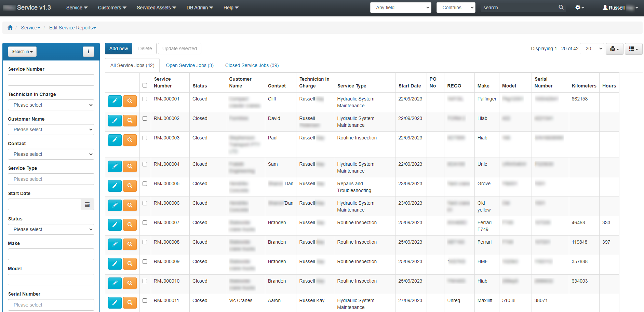Edit service job RMJ000001 with pencil icon
Viewport: 644px width, 312px height.
[x=115, y=101]
